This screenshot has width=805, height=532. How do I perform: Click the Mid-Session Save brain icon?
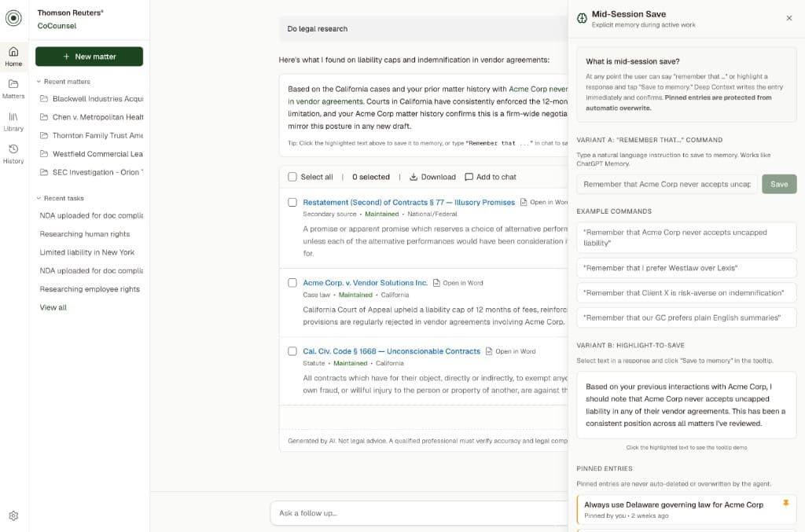(x=582, y=19)
